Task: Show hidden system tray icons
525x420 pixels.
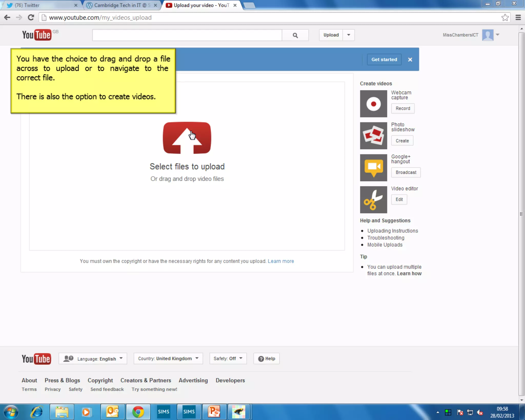Action: point(438,413)
